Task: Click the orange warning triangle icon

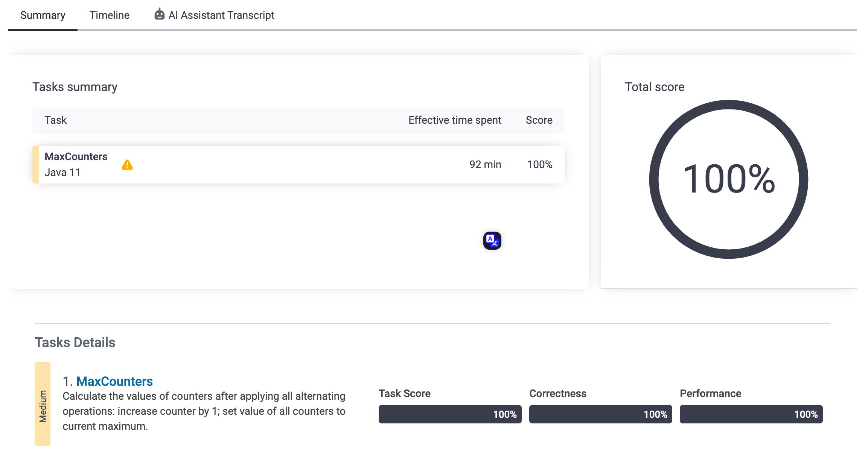Action: pyautogui.click(x=127, y=165)
